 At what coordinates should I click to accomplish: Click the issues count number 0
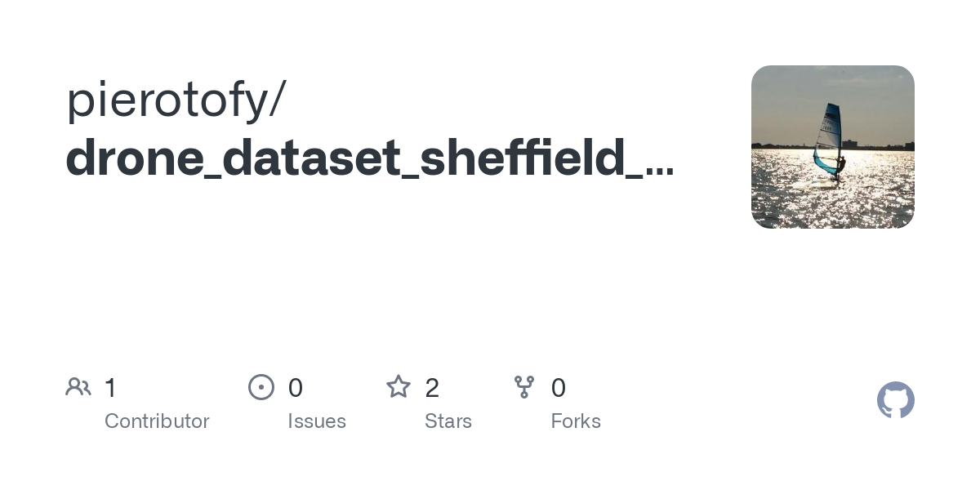pos(296,388)
